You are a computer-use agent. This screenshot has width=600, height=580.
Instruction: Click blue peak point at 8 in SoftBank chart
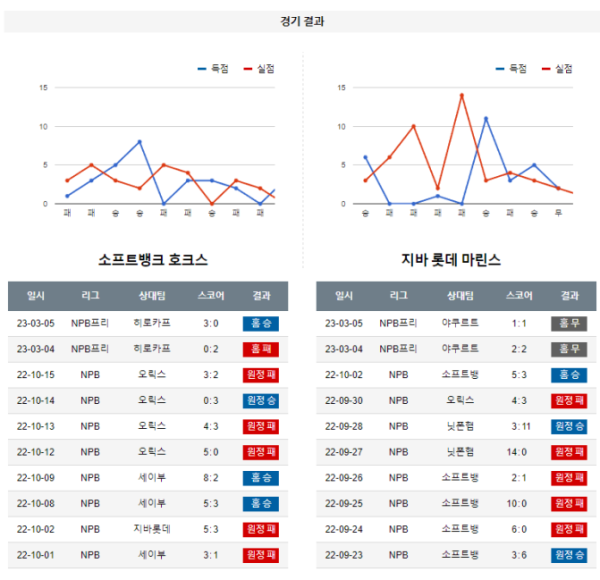point(140,142)
